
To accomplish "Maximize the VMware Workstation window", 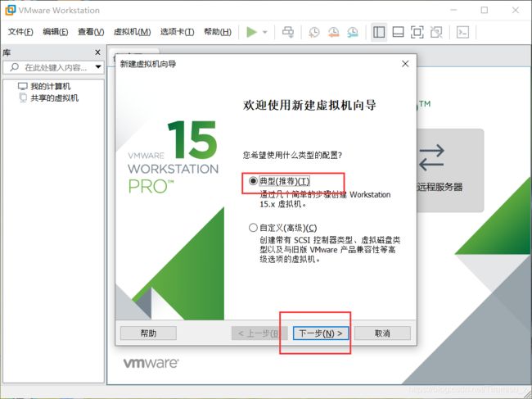I will 485,10.
